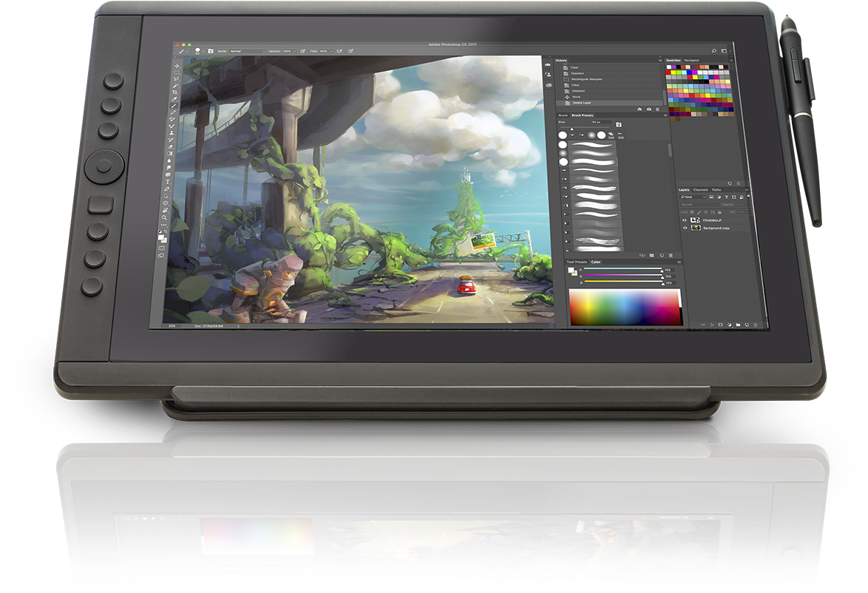Screen dimensions: 868x593
Task: Toggle visibility of the top layer
Action: click(x=685, y=220)
